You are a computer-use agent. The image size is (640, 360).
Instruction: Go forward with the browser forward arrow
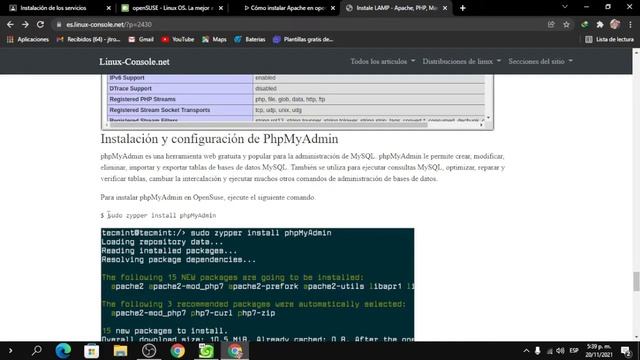pyautogui.click(x=25, y=24)
